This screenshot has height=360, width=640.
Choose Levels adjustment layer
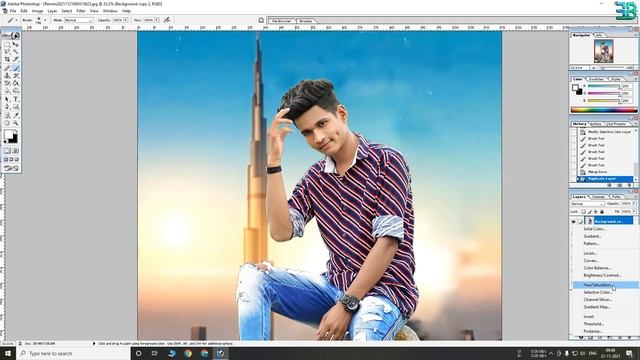590,253
